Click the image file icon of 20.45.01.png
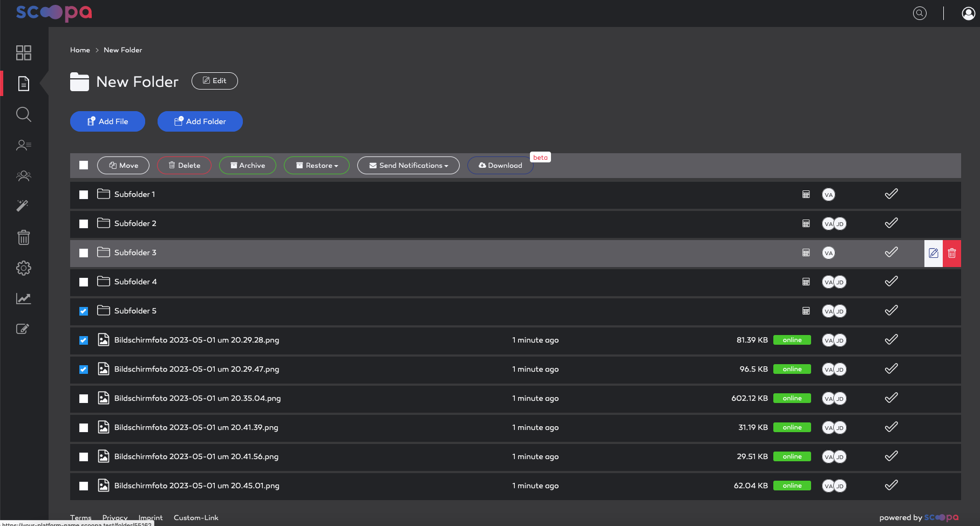Image resolution: width=980 pixels, height=526 pixels. pyautogui.click(x=104, y=486)
